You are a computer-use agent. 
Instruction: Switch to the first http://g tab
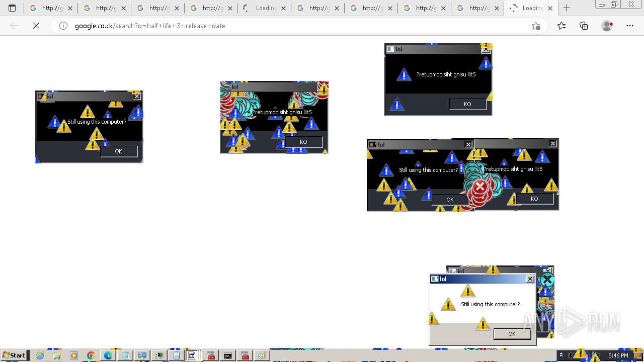[x=50, y=8]
